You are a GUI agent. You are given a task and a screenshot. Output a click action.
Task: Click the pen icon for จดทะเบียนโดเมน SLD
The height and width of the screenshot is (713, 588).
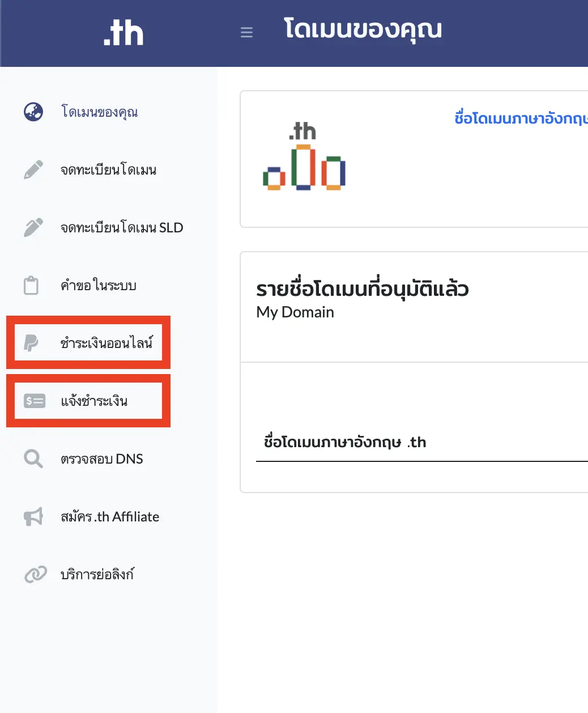point(33,227)
